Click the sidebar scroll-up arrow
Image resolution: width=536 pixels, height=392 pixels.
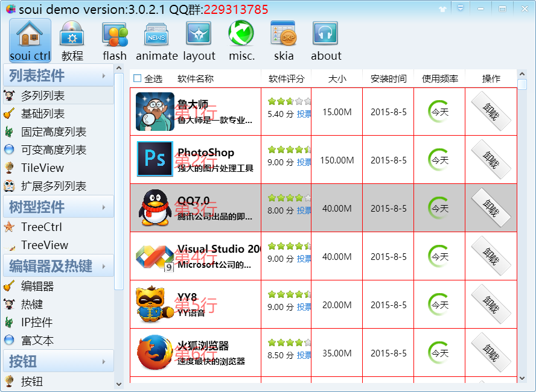point(119,68)
